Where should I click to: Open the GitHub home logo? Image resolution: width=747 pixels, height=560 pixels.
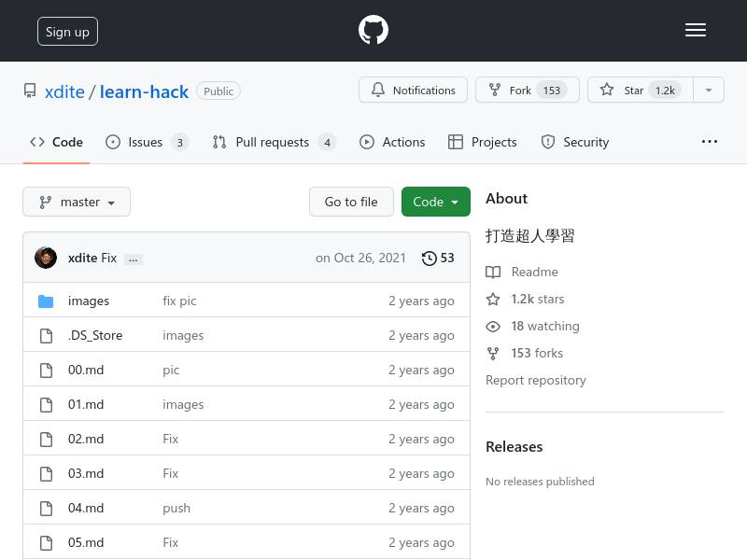(373, 30)
